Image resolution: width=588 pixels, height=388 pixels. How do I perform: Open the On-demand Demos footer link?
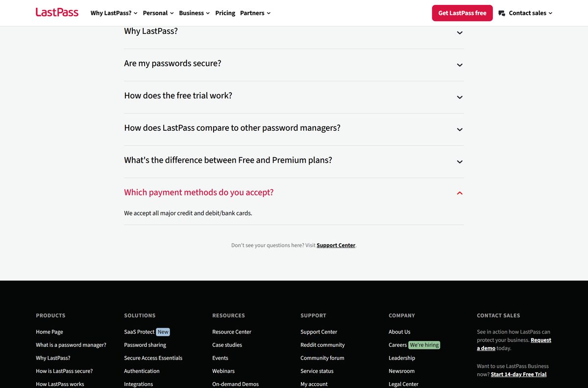click(235, 384)
